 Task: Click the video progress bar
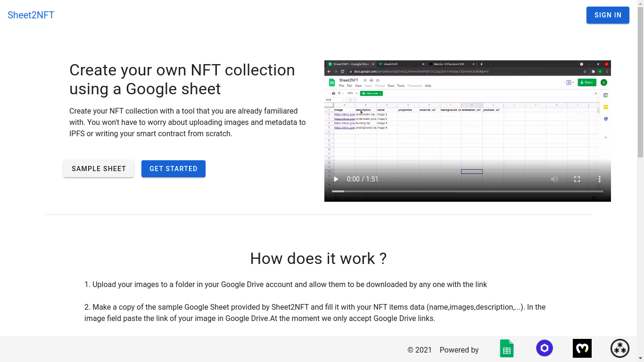tap(467, 191)
